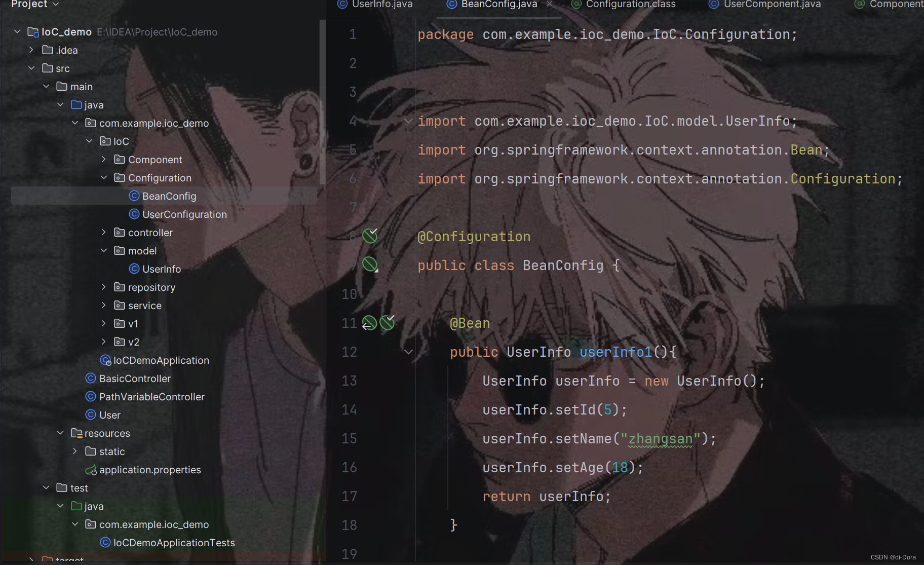Click the Configuration package icon

(120, 178)
